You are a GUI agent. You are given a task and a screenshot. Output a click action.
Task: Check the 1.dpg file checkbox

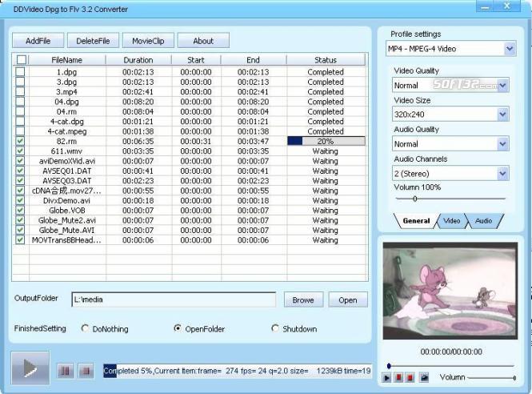pyautogui.click(x=20, y=71)
